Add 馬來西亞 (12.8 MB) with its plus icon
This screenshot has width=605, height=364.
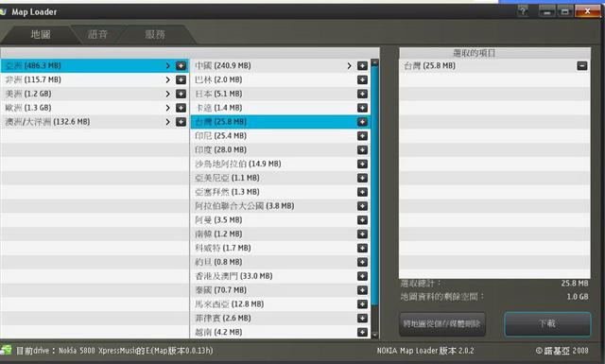[x=362, y=304]
